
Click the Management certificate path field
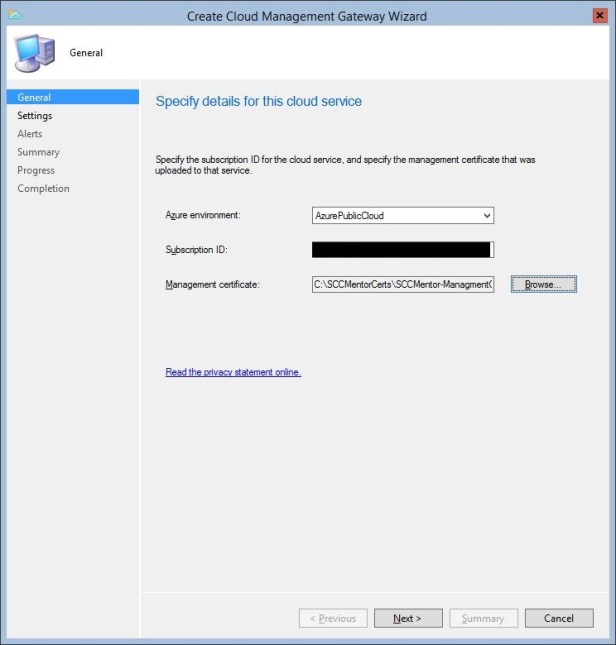[x=403, y=284]
